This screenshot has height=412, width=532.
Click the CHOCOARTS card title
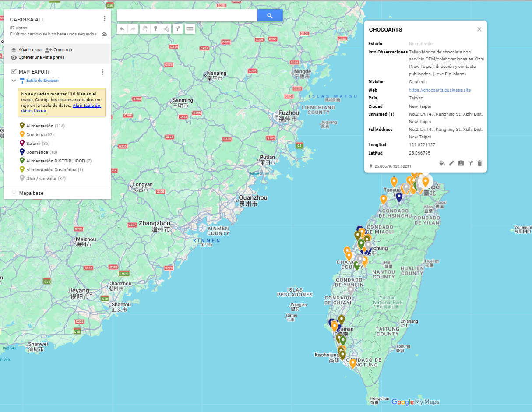[385, 30]
